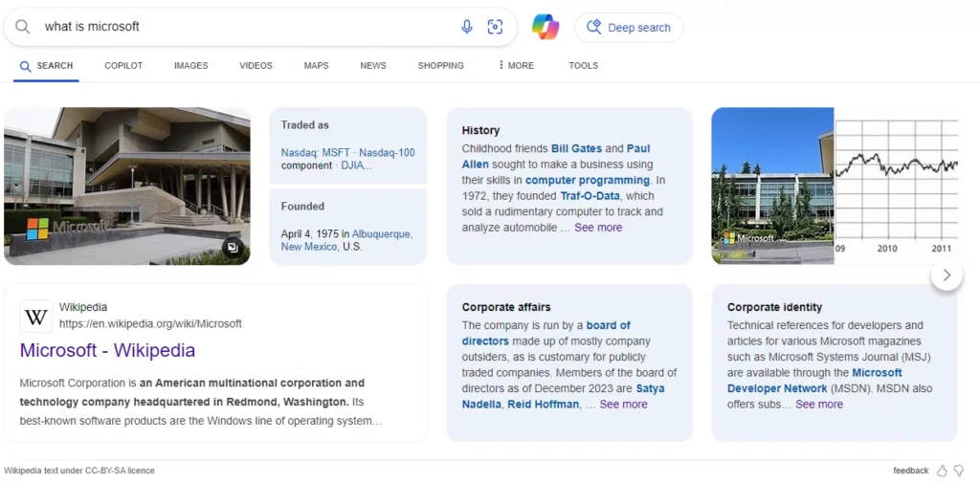Screen dimensions: 980x483
Task: Click the colorful Copilot logo icon
Action: click(546, 27)
